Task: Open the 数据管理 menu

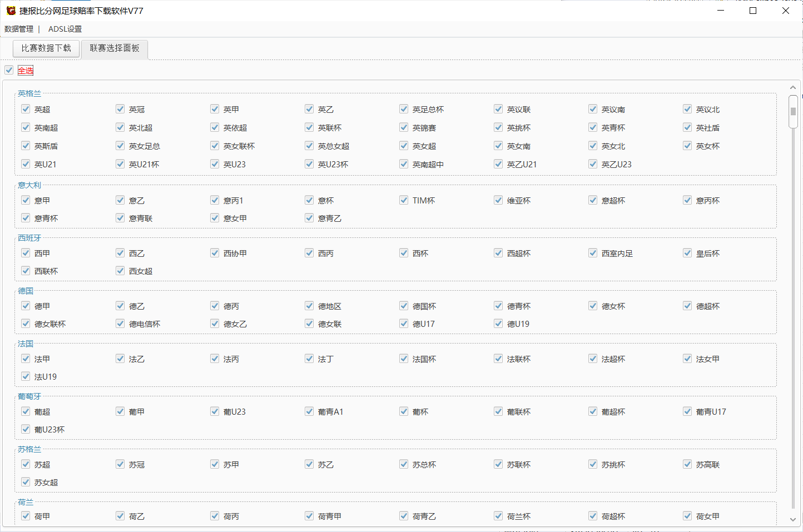Action: (19, 29)
